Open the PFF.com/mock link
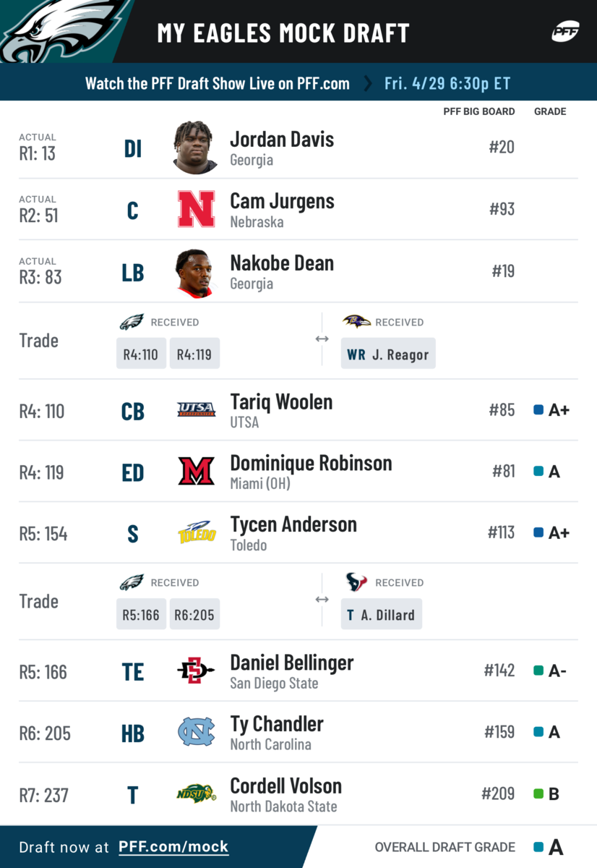The height and width of the screenshot is (868, 597). [173, 846]
